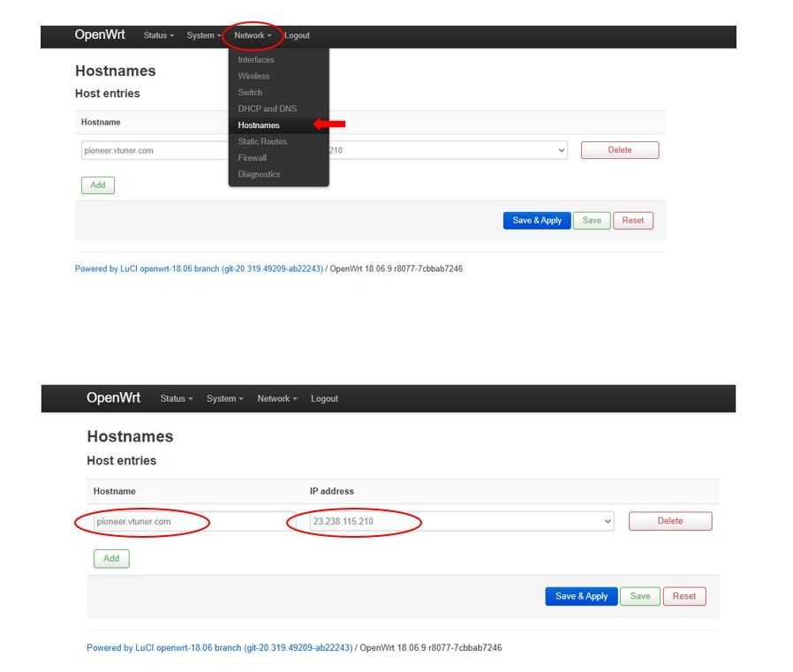
Task: Select Interfaces from Network dropdown
Action: click(256, 60)
